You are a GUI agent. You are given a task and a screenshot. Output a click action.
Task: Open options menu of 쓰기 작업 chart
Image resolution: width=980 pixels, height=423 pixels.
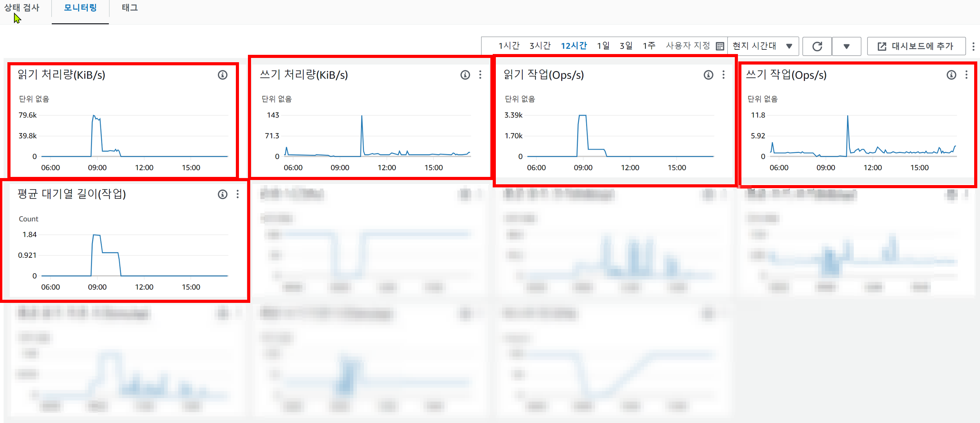point(966,75)
